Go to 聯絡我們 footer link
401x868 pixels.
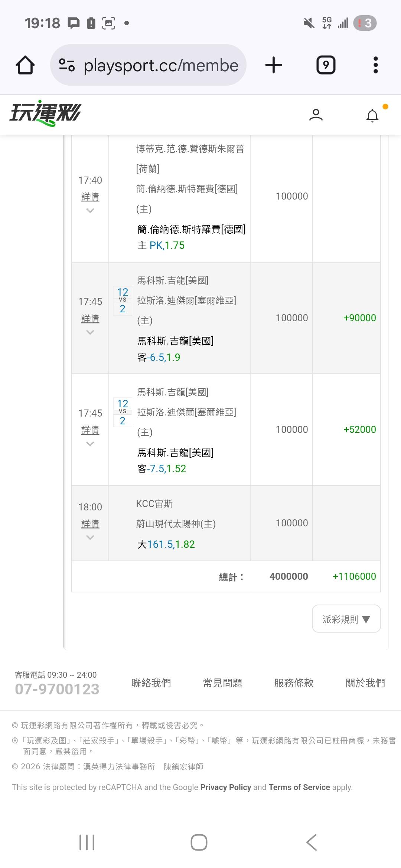coord(151,683)
